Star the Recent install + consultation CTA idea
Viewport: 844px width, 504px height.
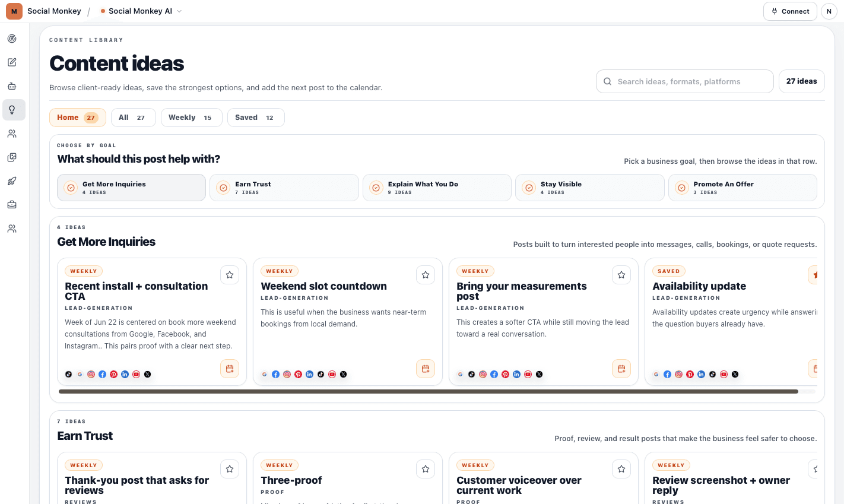click(230, 275)
